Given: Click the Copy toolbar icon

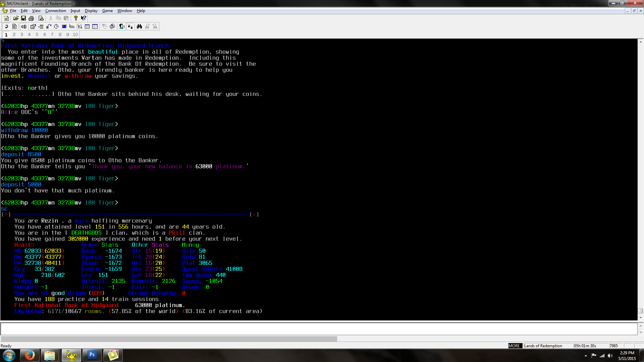Looking at the screenshot, I should click(58, 18).
